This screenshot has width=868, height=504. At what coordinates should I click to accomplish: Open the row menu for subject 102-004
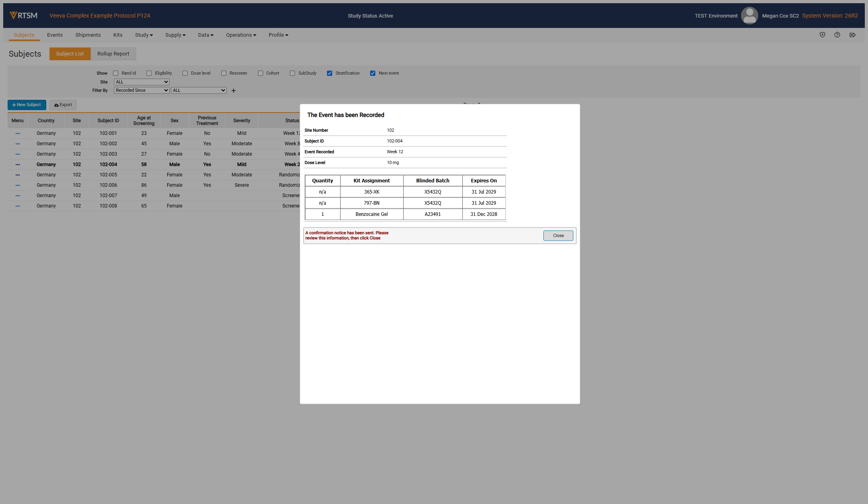pos(18,164)
